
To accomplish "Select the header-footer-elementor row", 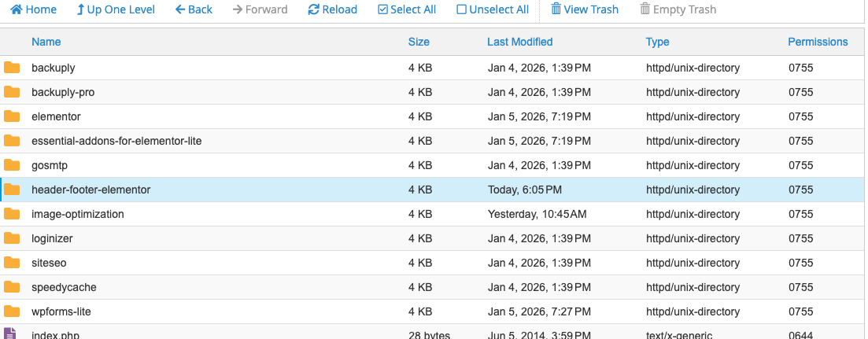I will pos(90,190).
